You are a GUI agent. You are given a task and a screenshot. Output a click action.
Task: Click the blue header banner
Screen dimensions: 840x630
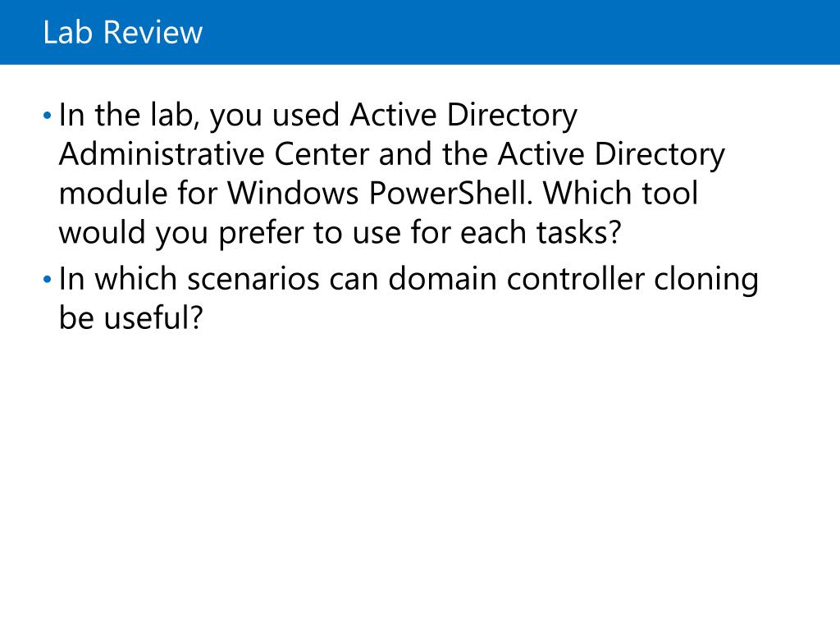(x=420, y=32)
